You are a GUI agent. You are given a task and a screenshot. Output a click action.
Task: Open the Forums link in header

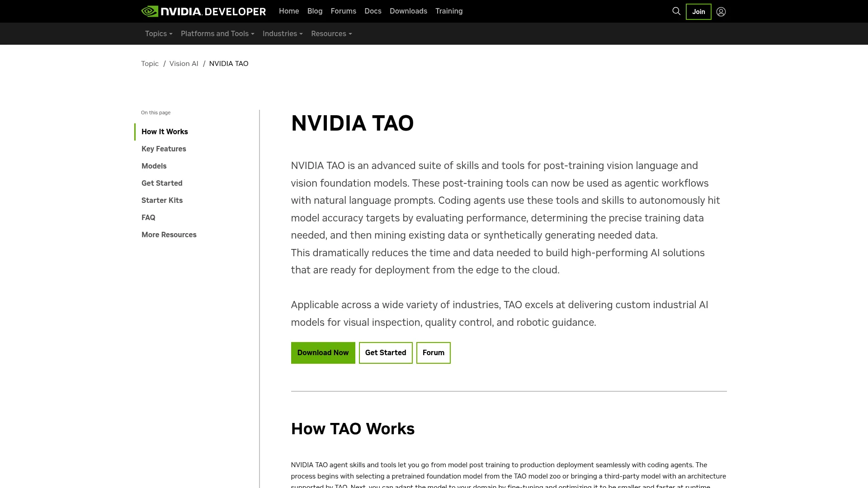coord(344,11)
